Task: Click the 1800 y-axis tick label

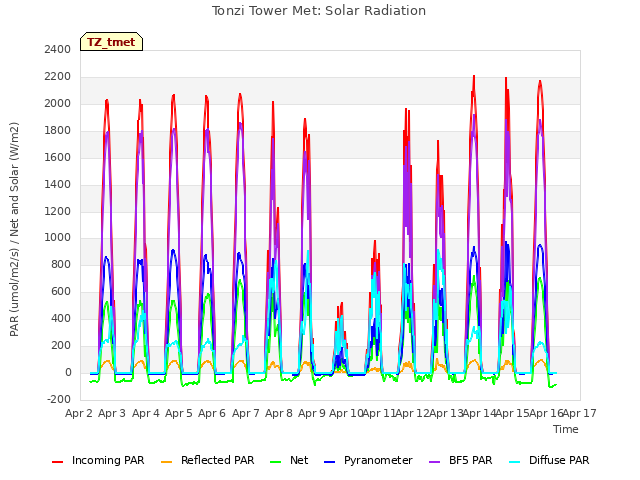Action: tap(58, 131)
